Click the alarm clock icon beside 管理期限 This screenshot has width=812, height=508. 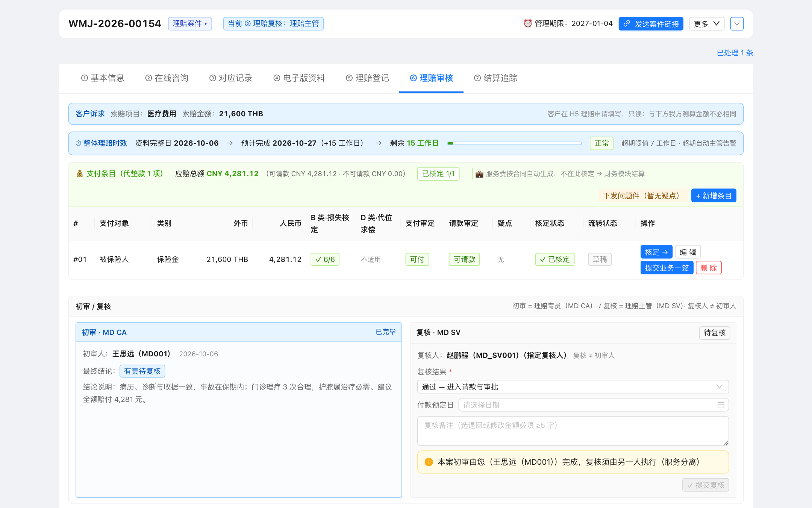(x=528, y=24)
